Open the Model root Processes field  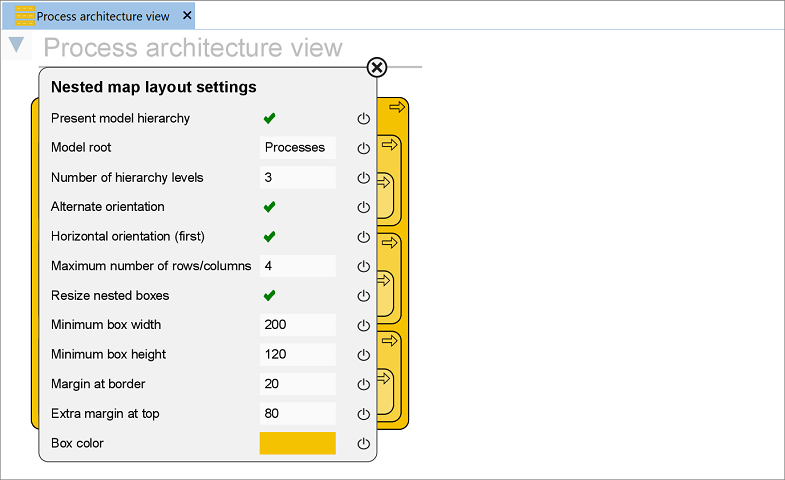coord(297,148)
